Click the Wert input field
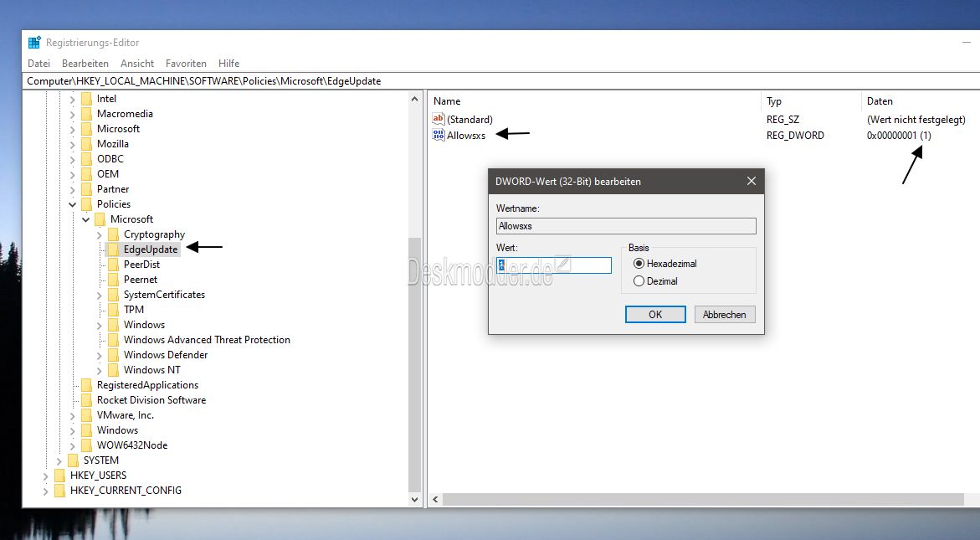Image resolution: width=980 pixels, height=540 pixels. 554,265
